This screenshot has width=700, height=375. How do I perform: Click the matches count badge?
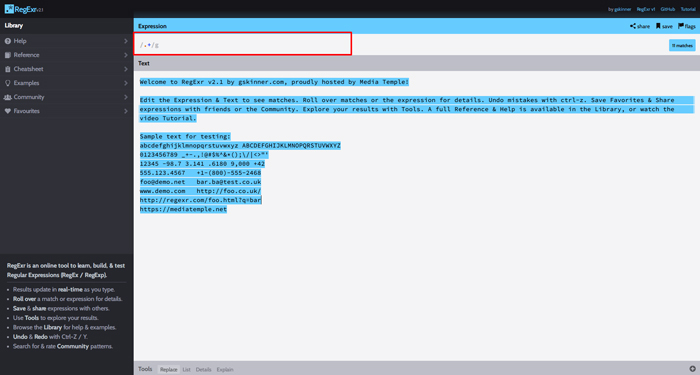[682, 46]
